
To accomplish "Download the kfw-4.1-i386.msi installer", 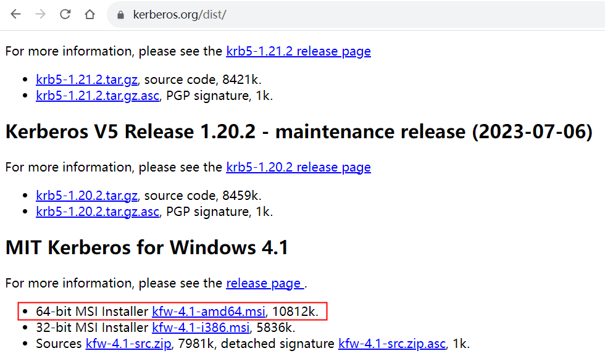I will click(x=201, y=328).
